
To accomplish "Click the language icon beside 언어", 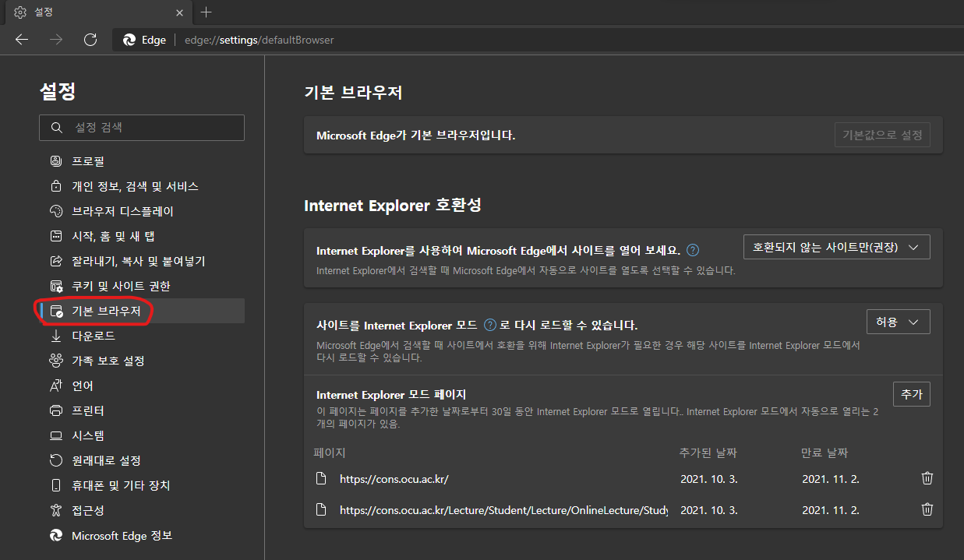I will (55, 386).
